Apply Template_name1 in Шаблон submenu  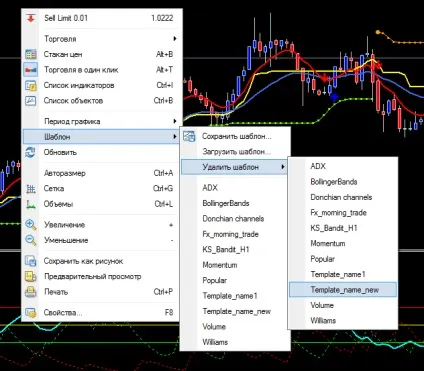pos(235,296)
